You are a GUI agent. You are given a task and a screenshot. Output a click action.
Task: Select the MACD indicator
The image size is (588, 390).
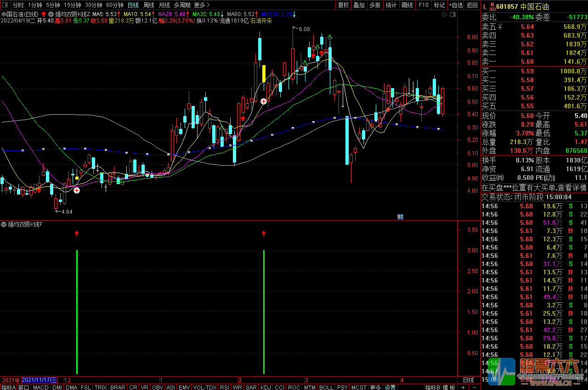click(41, 387)
